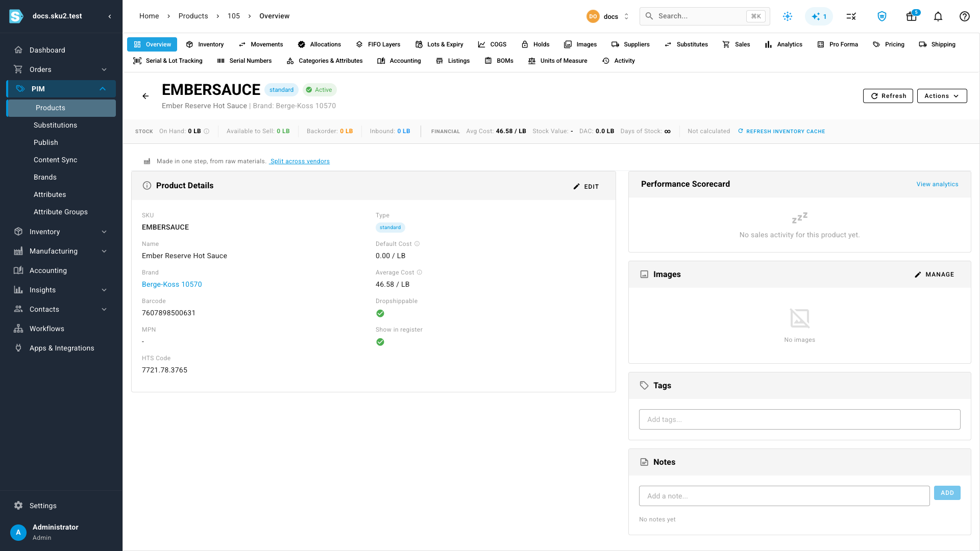Click the Add tags input

(x=800, y=419)
